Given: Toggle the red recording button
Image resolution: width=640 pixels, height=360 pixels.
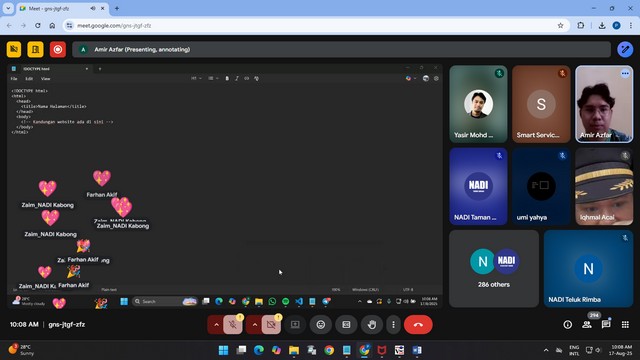Looking at the screenshot, I should [x=58, y=49].
